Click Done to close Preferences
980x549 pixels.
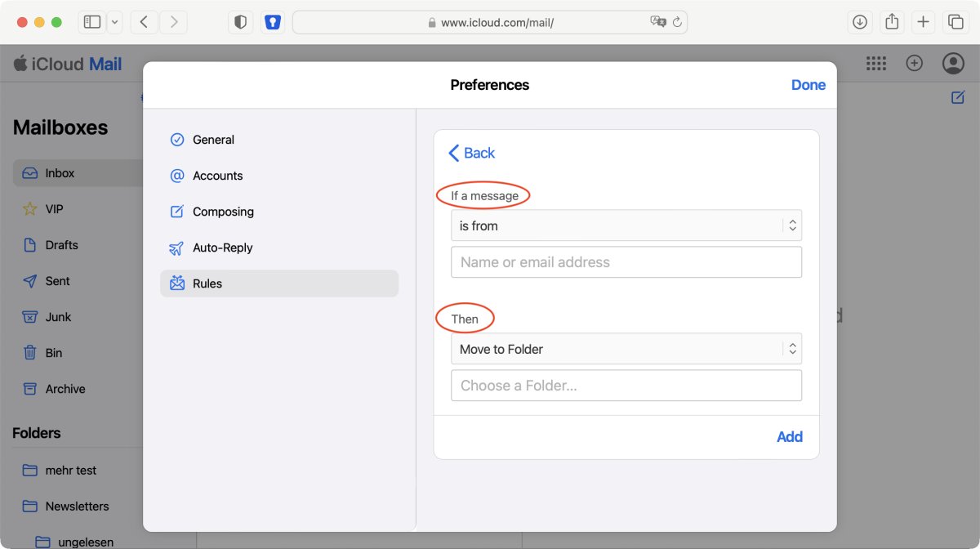808,84
